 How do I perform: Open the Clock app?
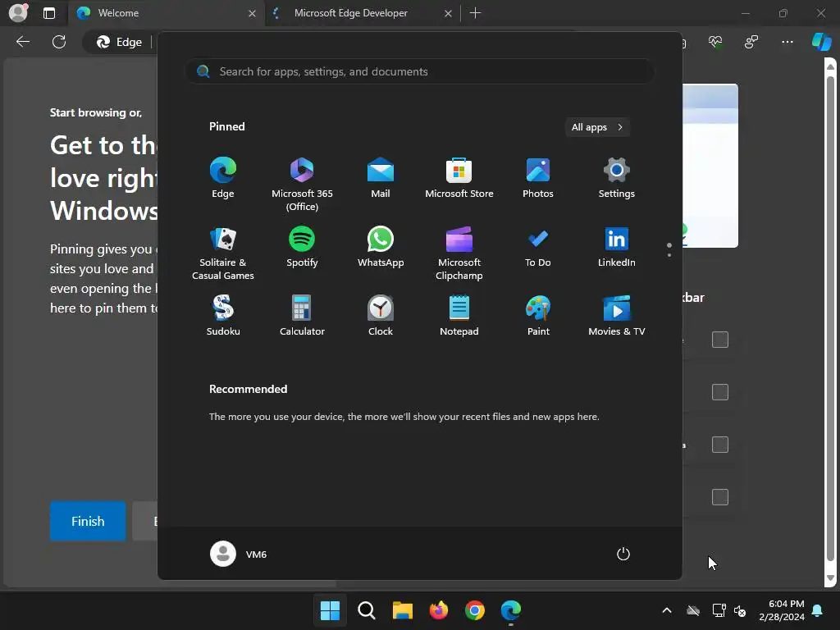click(x=381, y=316)
